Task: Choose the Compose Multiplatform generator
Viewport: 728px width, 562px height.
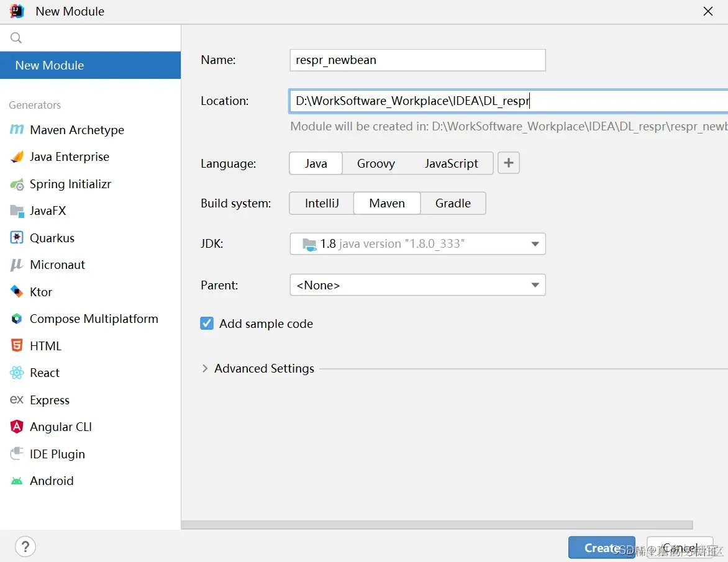Action: click(94, 319)
